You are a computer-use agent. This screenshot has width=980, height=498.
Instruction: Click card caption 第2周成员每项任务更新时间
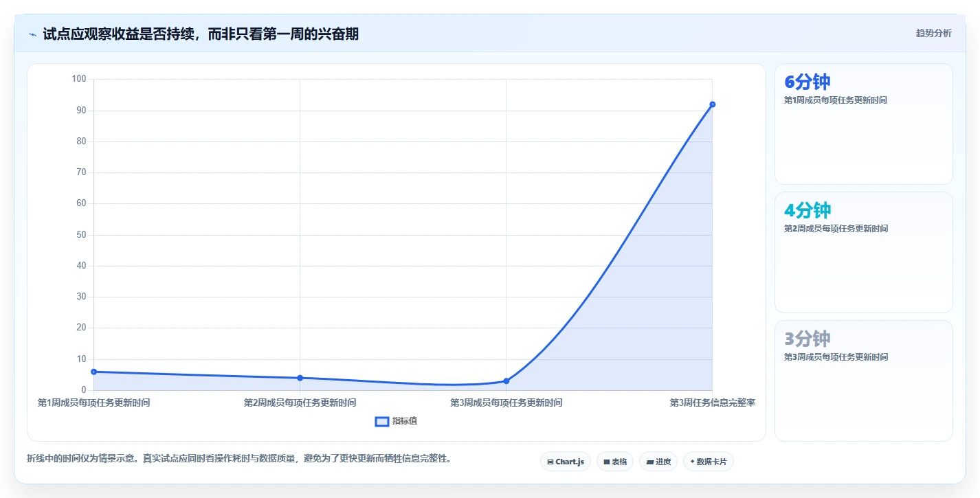836,229
